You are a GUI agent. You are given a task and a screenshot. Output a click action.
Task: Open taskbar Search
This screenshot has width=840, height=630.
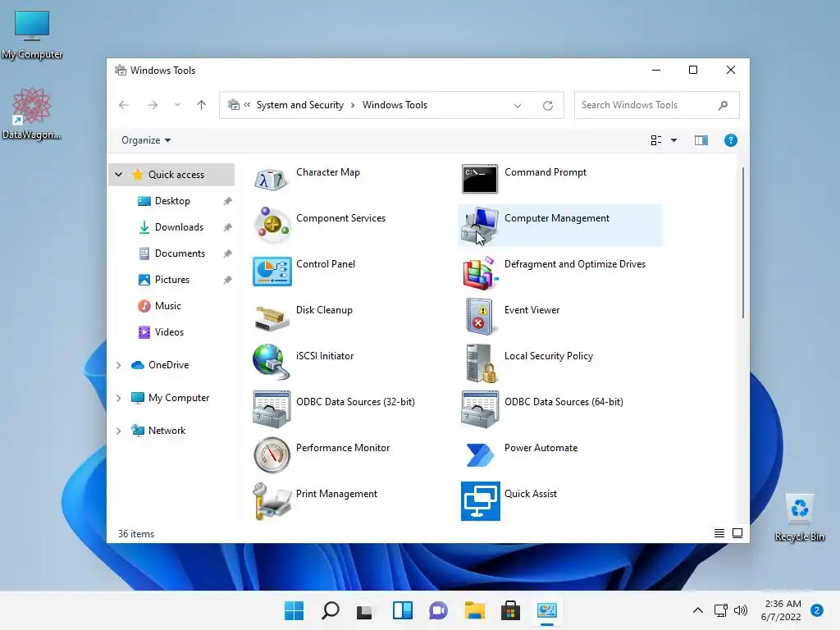pyautogui.click(x=330, y=610)
